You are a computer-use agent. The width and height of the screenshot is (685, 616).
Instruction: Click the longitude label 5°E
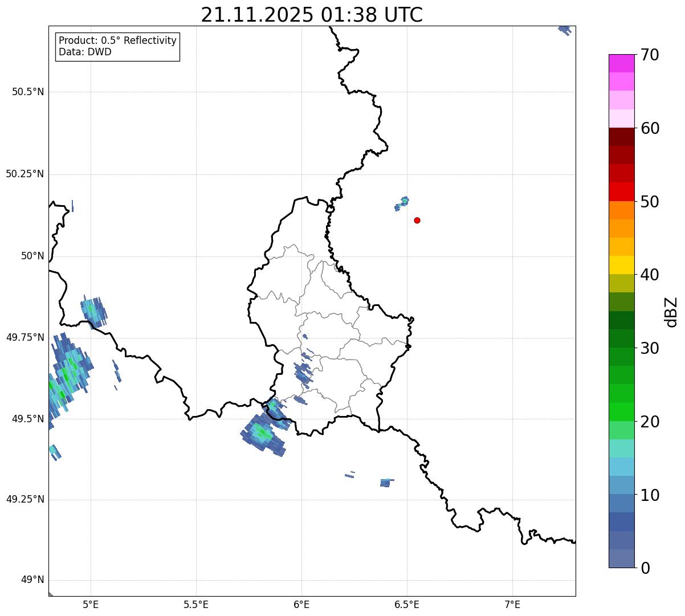pos(91,605)
